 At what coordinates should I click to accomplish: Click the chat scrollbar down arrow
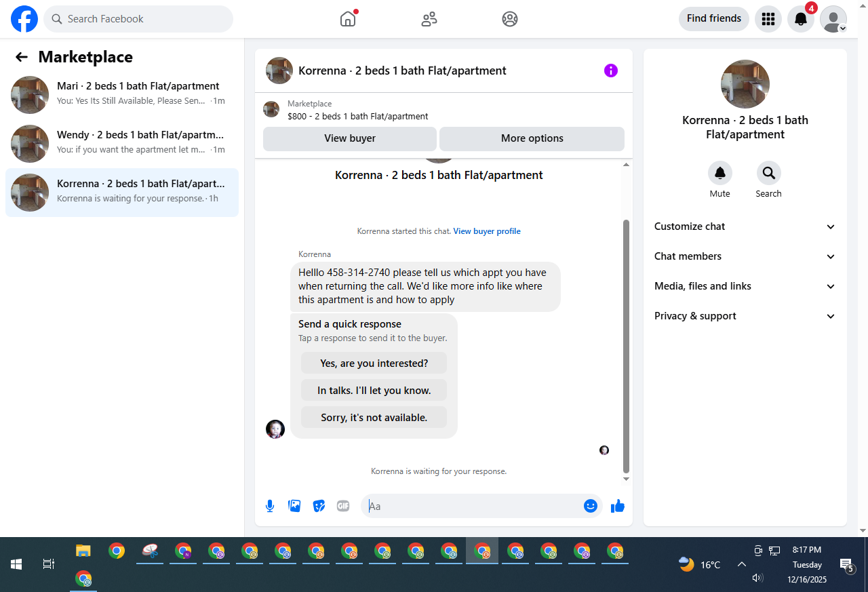627,479
